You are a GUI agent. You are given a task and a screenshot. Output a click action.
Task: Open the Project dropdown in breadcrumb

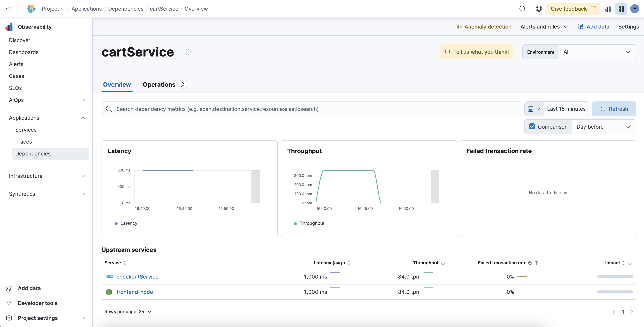(53, 9)
